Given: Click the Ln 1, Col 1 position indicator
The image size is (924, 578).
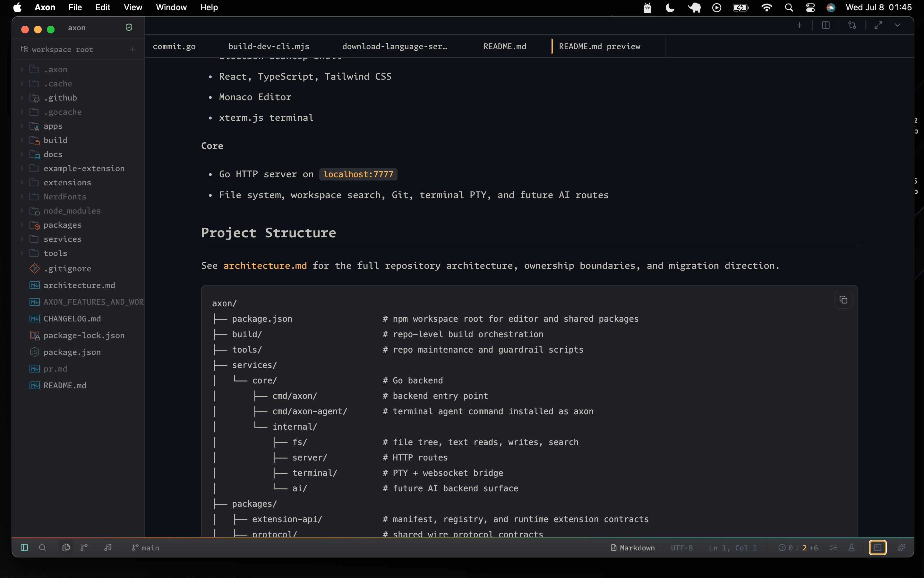Looking at the screenshot, I should pos(733,547).
